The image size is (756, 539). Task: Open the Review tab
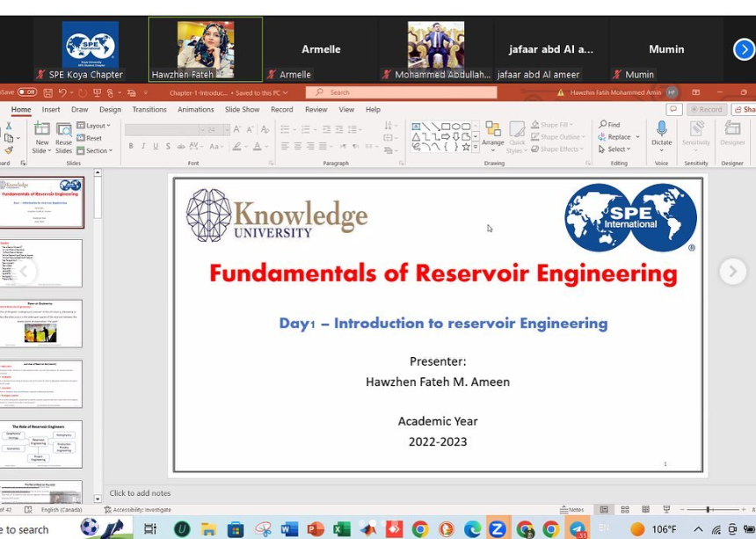[x=316, y=109]
